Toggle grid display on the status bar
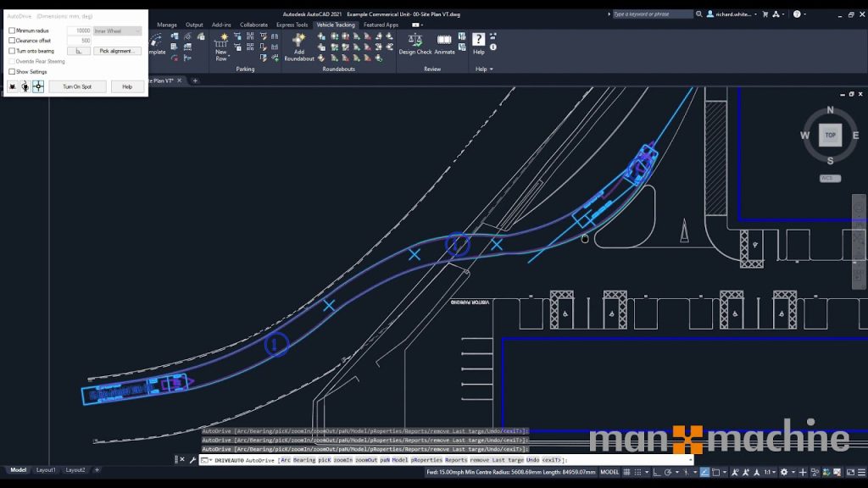This screenshot has height=488, width=868. point(627,472)
